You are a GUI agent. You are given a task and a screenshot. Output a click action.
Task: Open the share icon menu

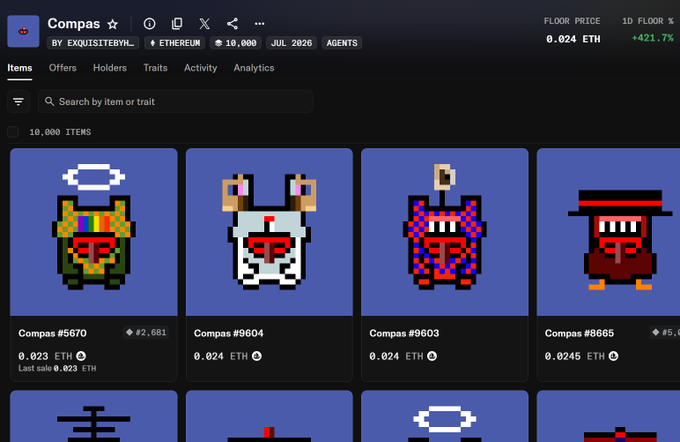point(232,24)
